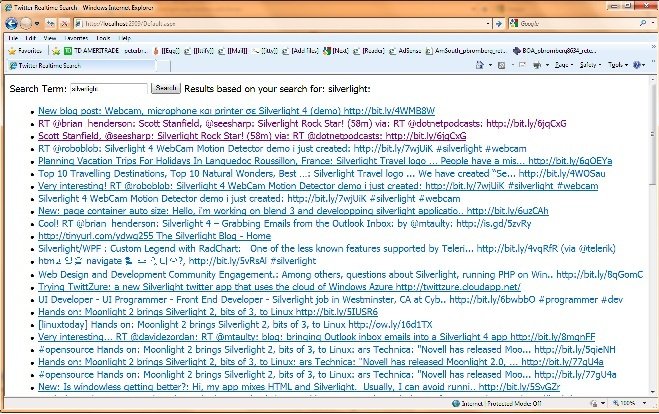Refresh the page with the refresh icon

coord(51,24)
